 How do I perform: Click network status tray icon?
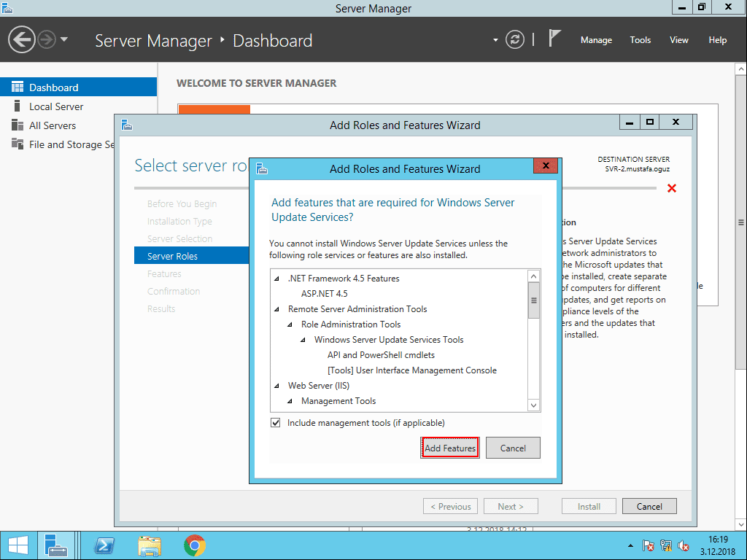pyautogui.click(x=666, y=545)
